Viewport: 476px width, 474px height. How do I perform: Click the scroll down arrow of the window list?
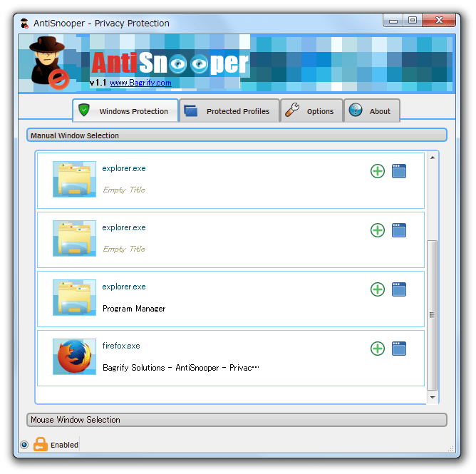click(x=433, y=397)
